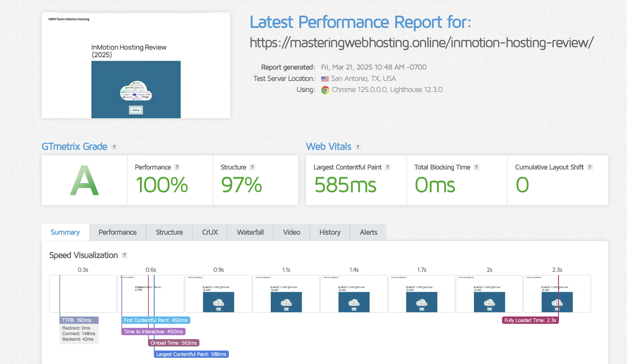Open the Alerts tab
This screenshot has height=364, width=627.
point(368,232)
